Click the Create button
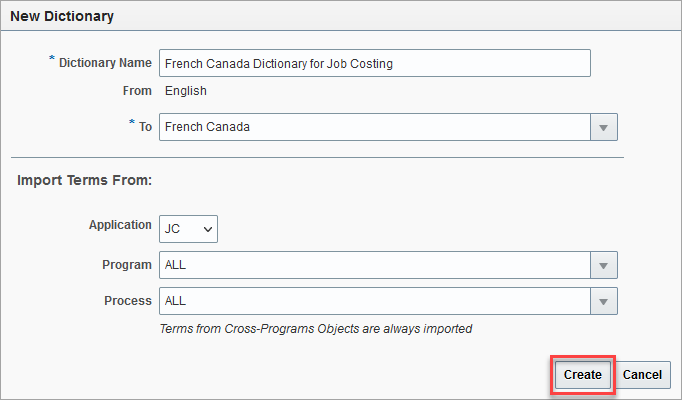 pyautogui.click(x=583, y=375)
